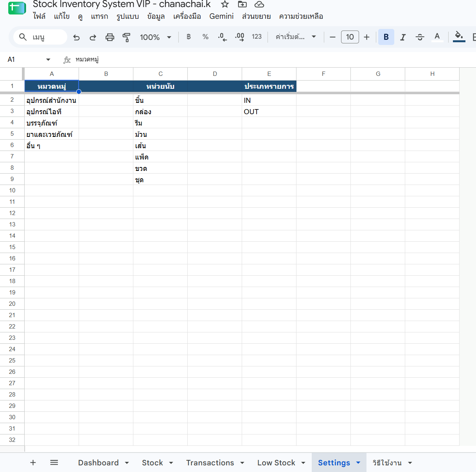Viewport: 476px width, 472px height.
Task: Open the Gemini menu
Action: coord(221,16)
